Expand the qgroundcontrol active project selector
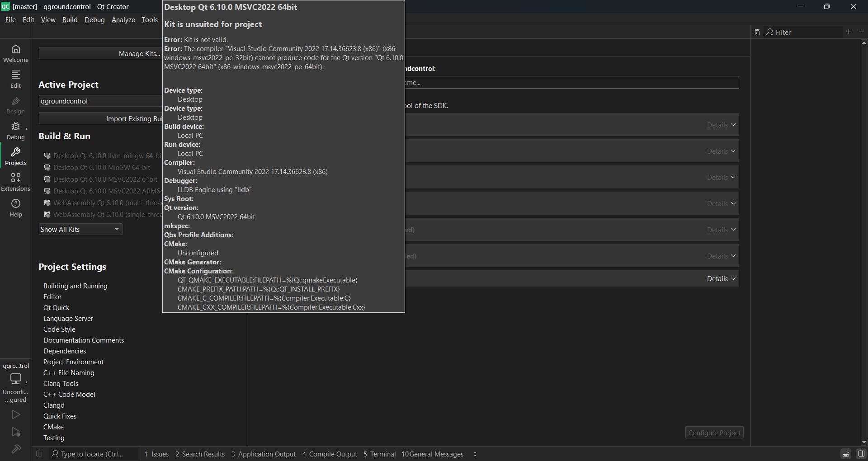Viewport: 868px width, 461px height. coord(100,101)
